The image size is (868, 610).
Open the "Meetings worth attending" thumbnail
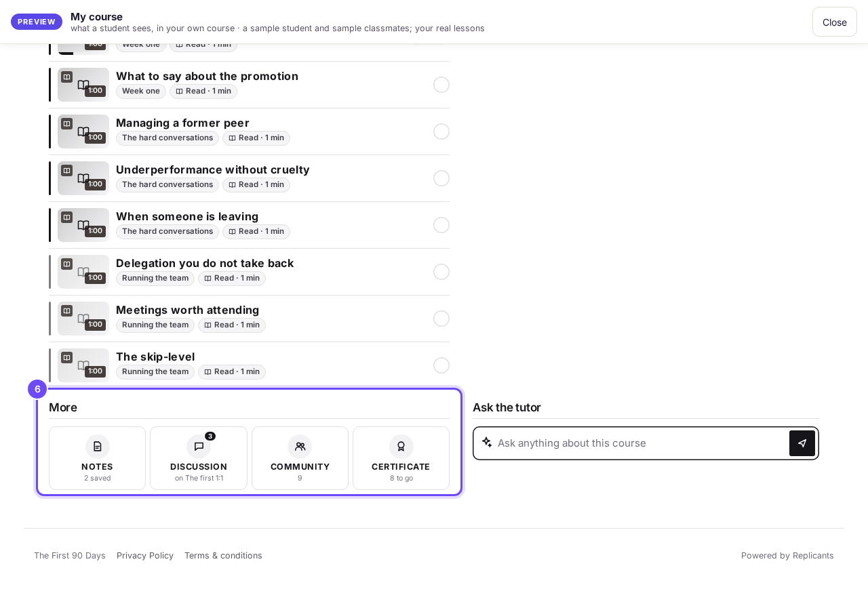pyautogui.click(x=83, y=319)
